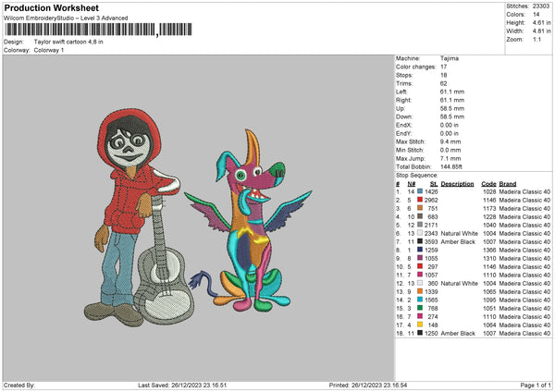Click the thread code '1064'
Viewport: 555px width, 392px height.
(x=489, y=325)
